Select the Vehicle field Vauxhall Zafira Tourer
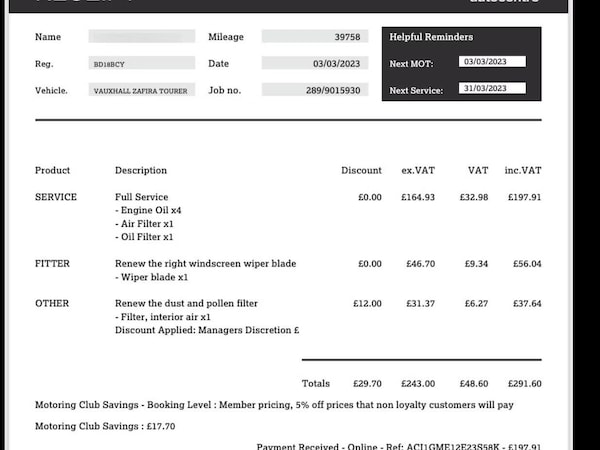The width and height of the screenshot is (600, 450). (x=141, y=90)
